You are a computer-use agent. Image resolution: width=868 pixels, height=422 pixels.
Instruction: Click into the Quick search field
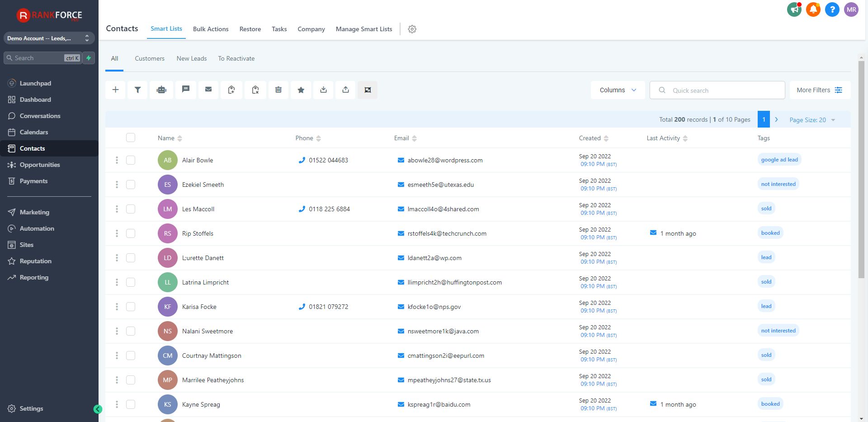[723, 90]
